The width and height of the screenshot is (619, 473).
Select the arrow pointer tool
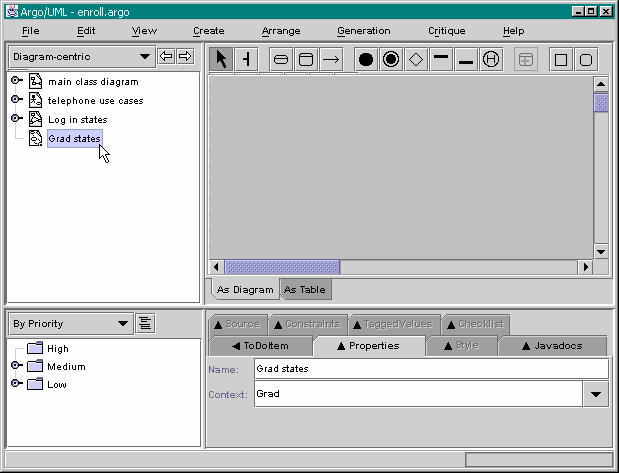click(221, 60)
